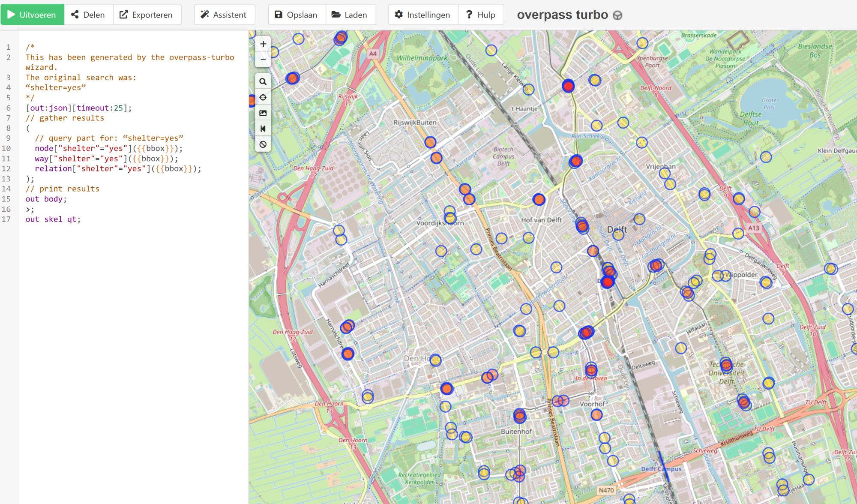Select the bright red marker near Delft station
This screenshot has height=504, width=857.
pyautogui.click(x=607, y=282)
